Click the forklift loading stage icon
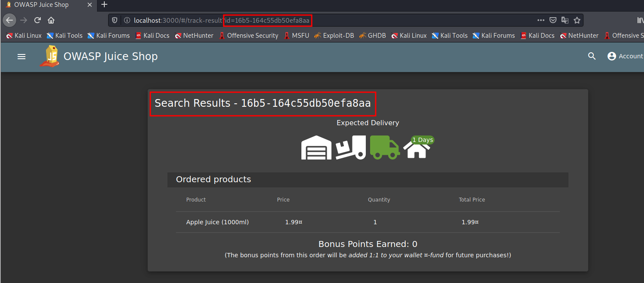This screenshot has height=283, width=644. click(351, 148)
